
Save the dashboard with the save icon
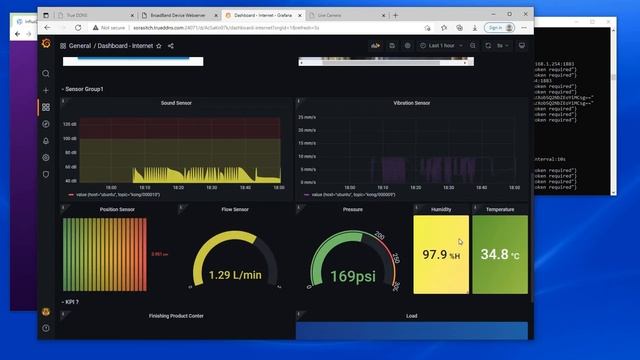point(392,45)
